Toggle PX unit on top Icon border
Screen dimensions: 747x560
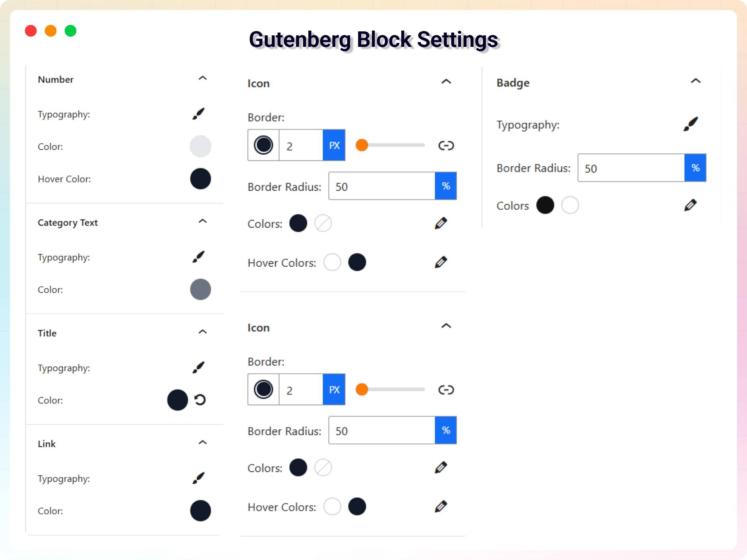pyautogui.click(x=334, y=145)
